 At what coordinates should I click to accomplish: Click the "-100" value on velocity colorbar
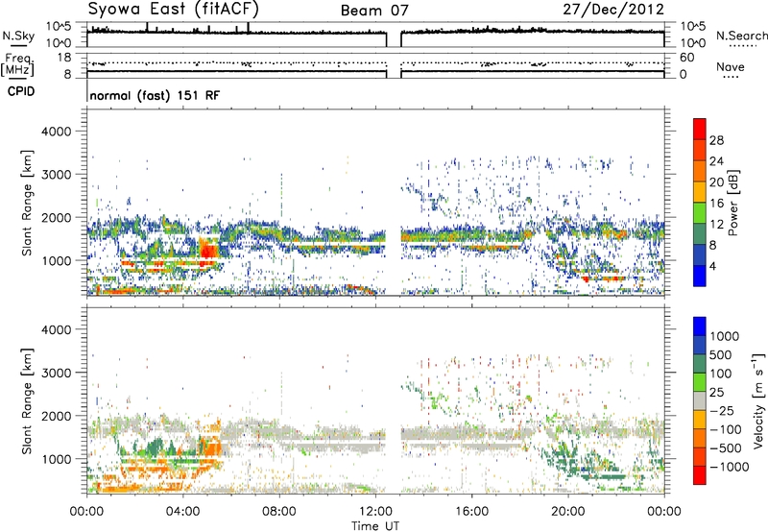(x=726, y=429)
